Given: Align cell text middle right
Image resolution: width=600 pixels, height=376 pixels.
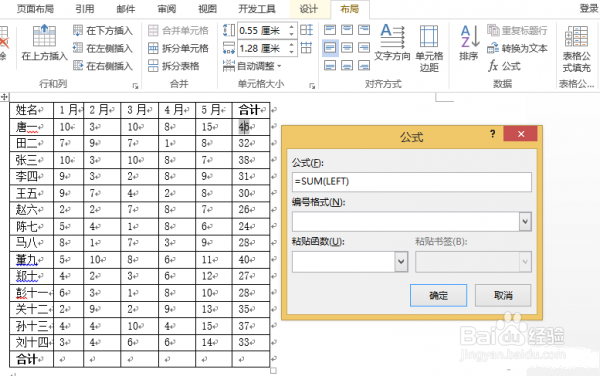Looking at the screenshot, I should click(364, 48).
